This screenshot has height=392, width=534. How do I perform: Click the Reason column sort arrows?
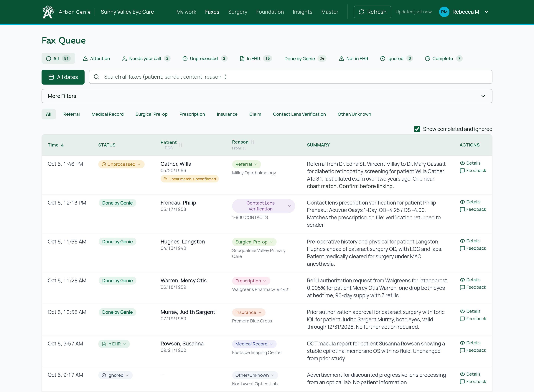[x=252, y=142]
